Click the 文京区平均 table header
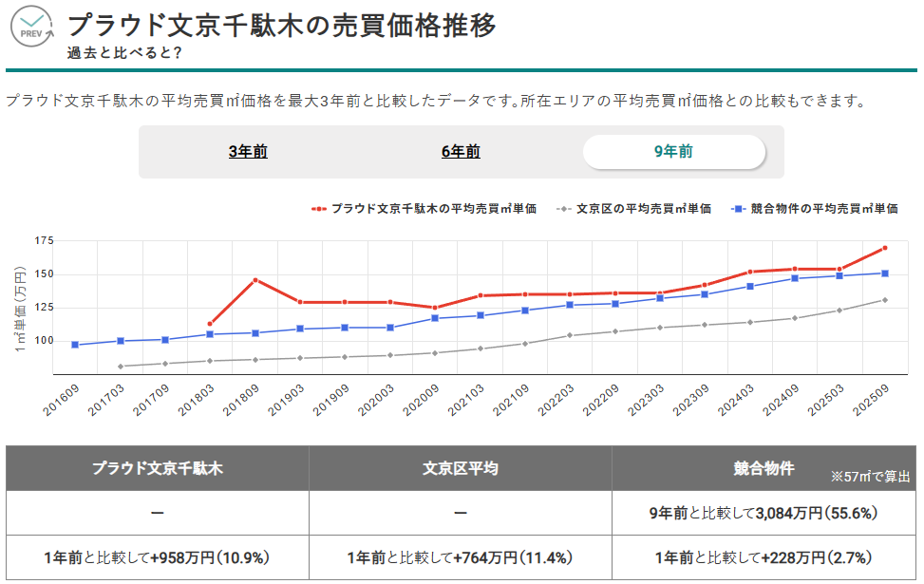Screen dimensions: 924x584 [461, 468]
